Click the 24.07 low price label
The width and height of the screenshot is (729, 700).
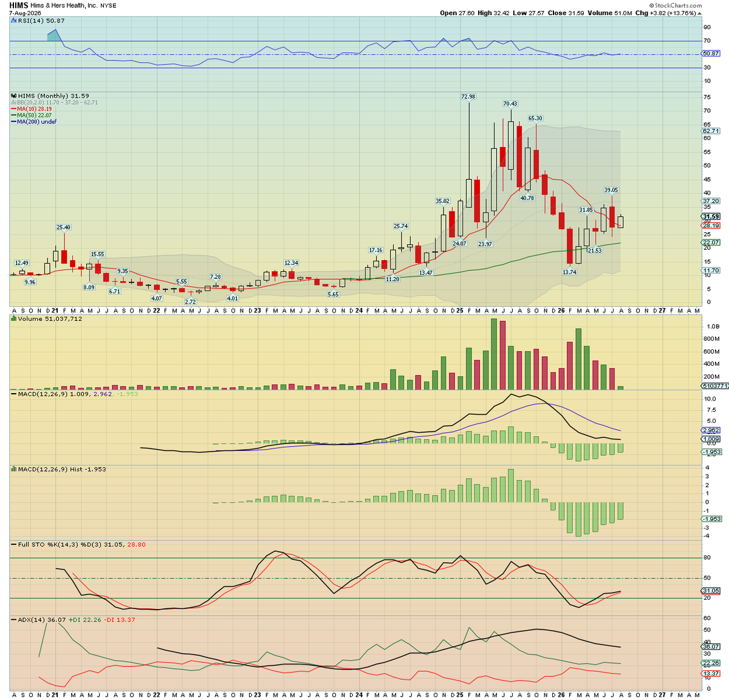(x=459, y=244)
